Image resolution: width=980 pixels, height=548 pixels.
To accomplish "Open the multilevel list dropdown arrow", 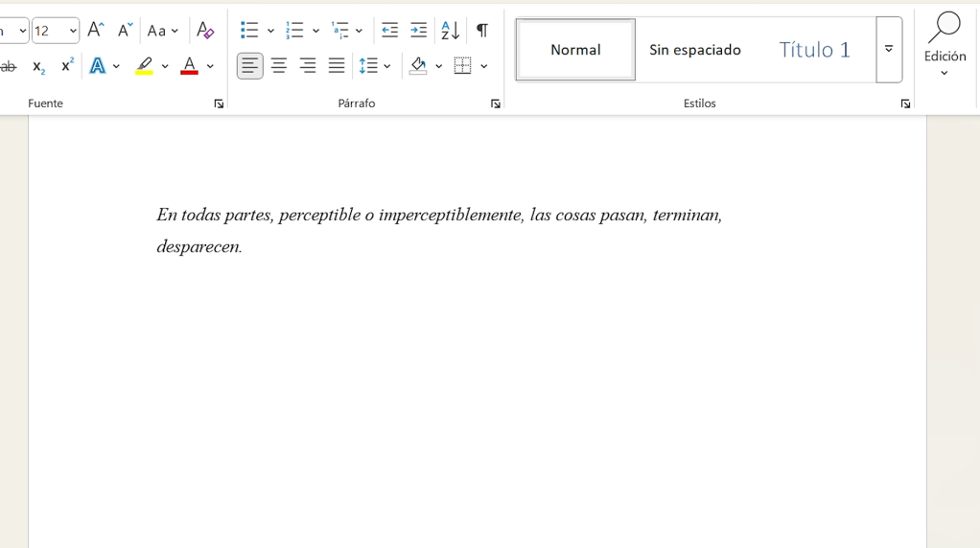I will [x=359, y=31].
